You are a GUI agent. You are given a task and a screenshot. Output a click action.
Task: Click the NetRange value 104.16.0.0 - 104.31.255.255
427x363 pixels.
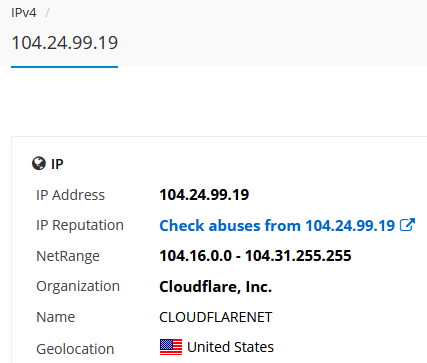point(255,256)
